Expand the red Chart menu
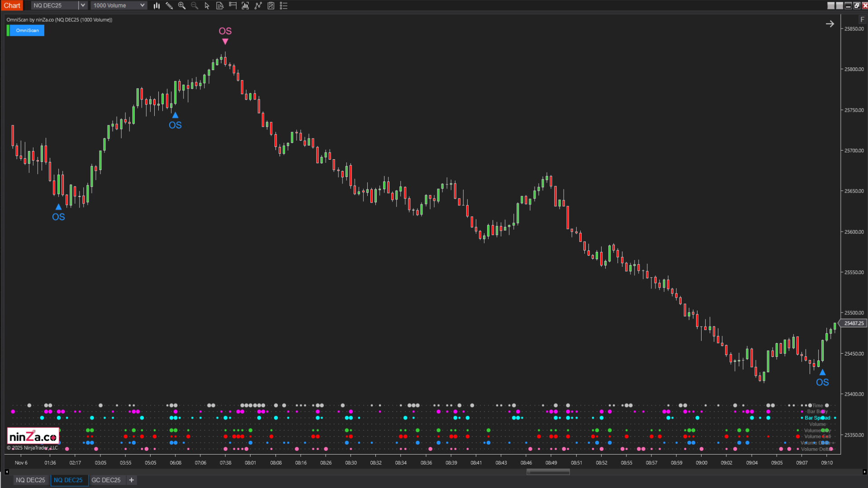Viewport: 868px width, 488px height. [x=12, y=5]
